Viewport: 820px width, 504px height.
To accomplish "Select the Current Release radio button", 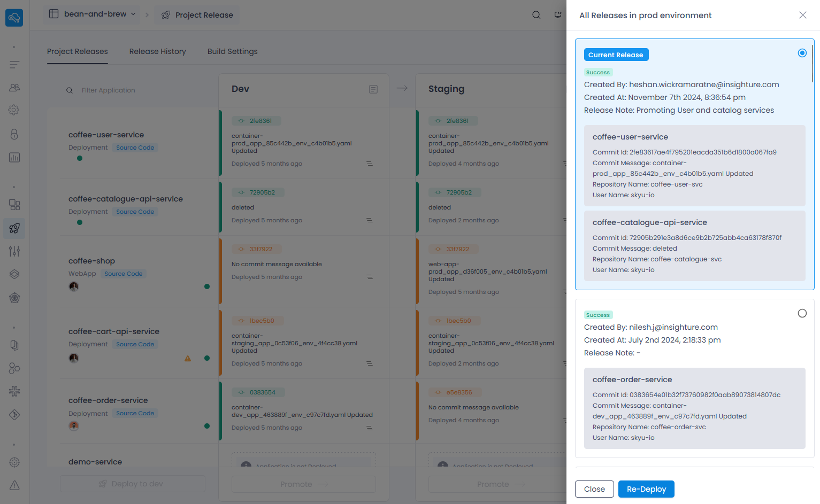I will click(x=802, y=53).
